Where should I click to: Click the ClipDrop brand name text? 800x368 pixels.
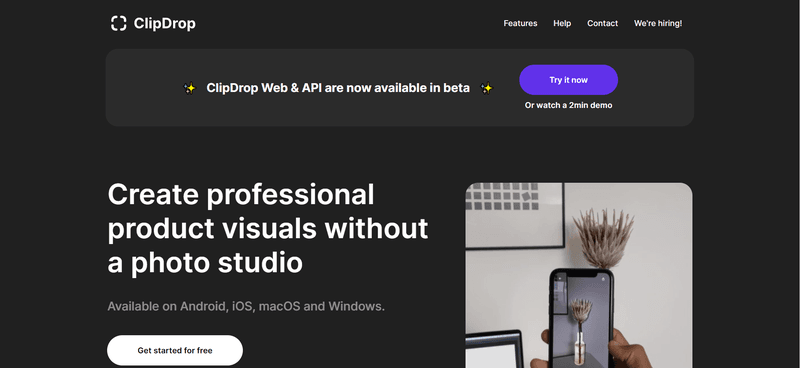[164, 23]
